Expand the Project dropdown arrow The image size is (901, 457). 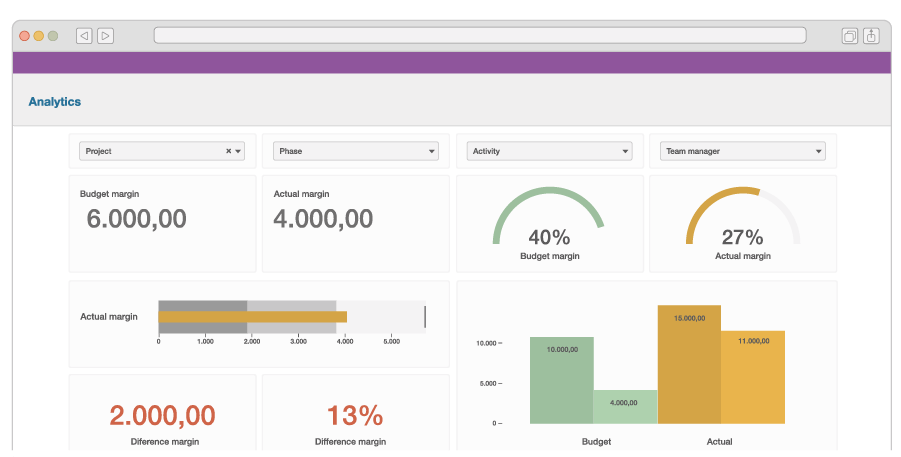[238, 151]
